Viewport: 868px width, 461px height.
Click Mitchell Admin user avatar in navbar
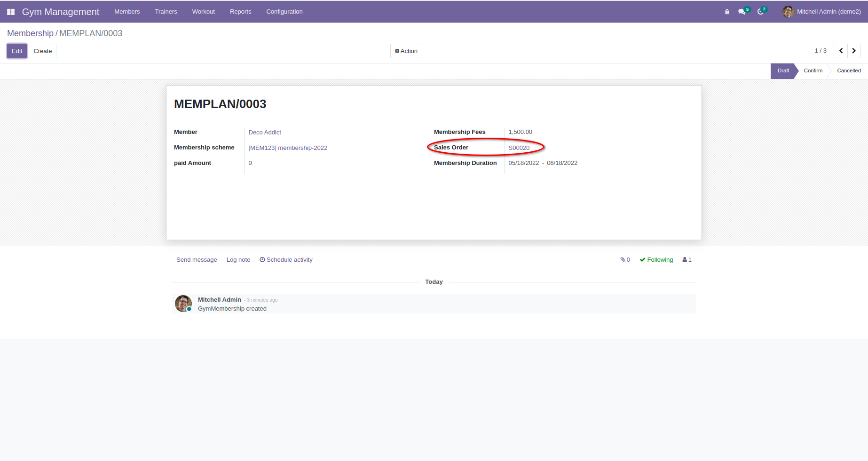788,12
